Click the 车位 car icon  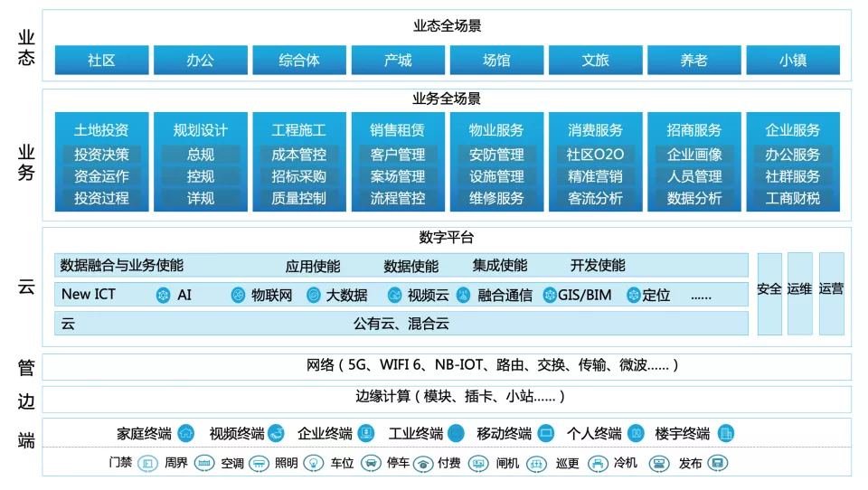[370, 463]
